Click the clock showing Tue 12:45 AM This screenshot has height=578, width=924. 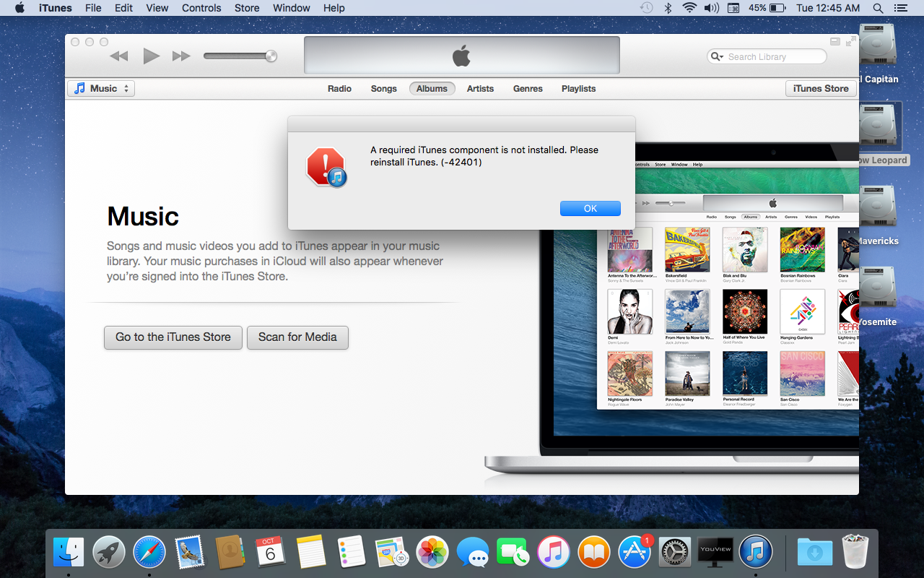pyautogui.click(x=828, y=8)
